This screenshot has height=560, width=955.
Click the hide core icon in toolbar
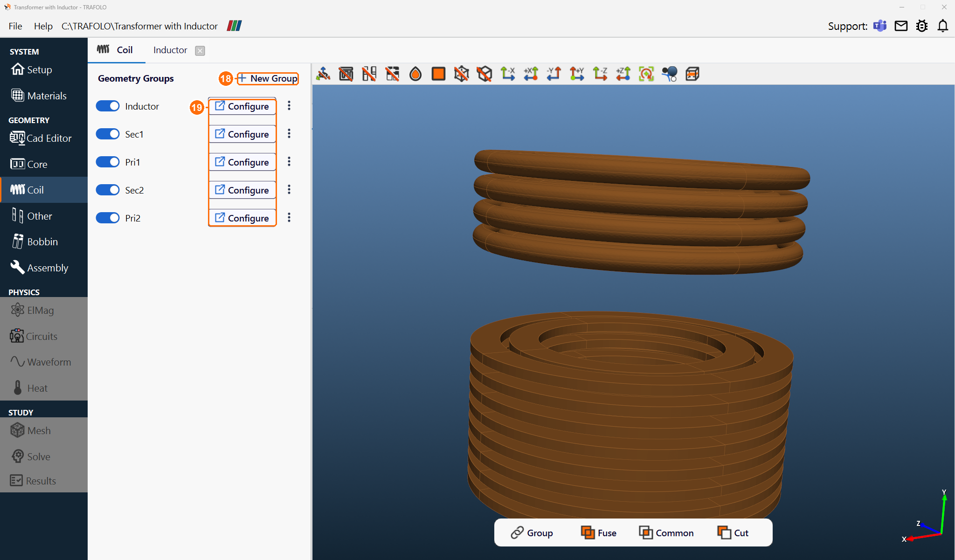(x=346, y=74)
